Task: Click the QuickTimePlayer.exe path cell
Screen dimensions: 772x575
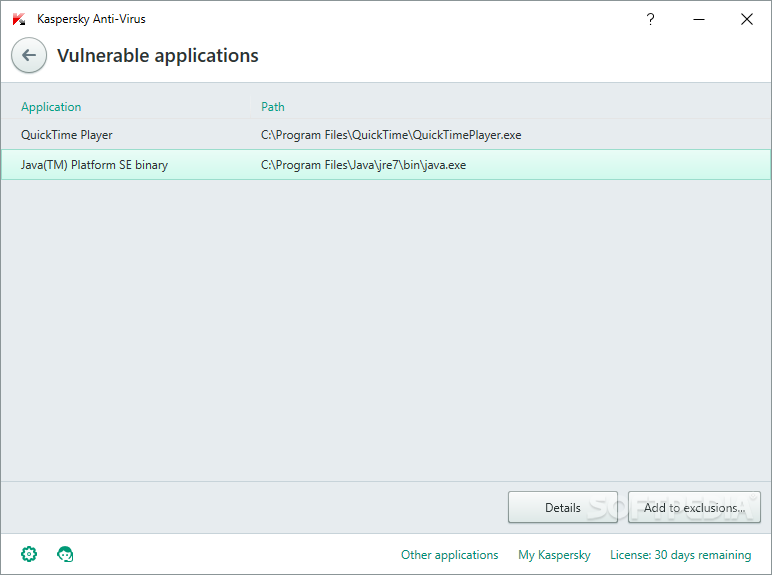Action: click(391, 135)
